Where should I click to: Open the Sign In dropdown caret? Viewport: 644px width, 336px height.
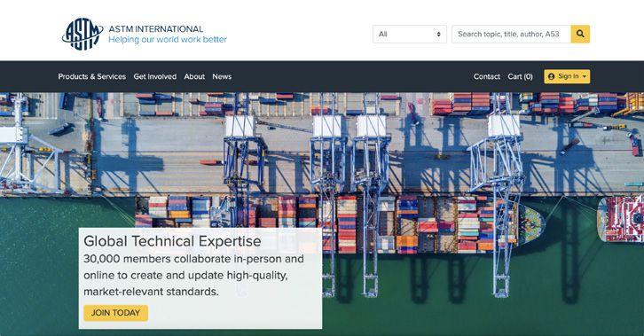pyautogui.click(x=585, y=77)
